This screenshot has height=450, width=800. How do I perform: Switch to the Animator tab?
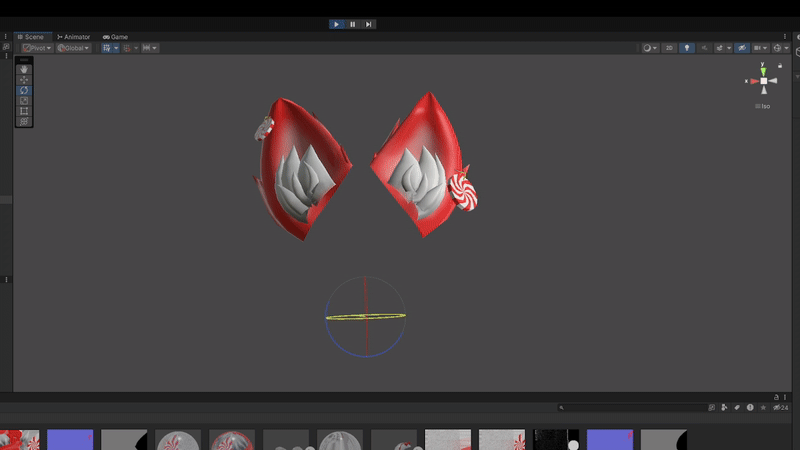click(73, 37)
